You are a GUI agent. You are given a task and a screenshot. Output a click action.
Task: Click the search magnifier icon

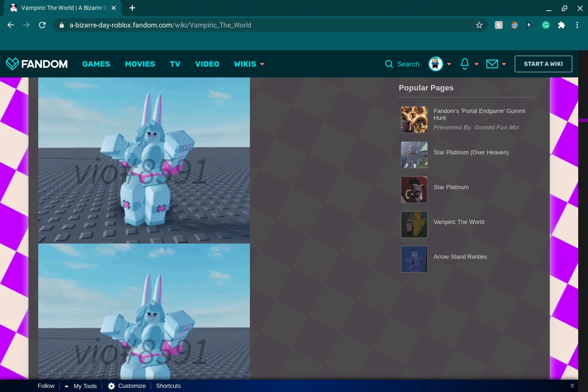tap(389, 64)
